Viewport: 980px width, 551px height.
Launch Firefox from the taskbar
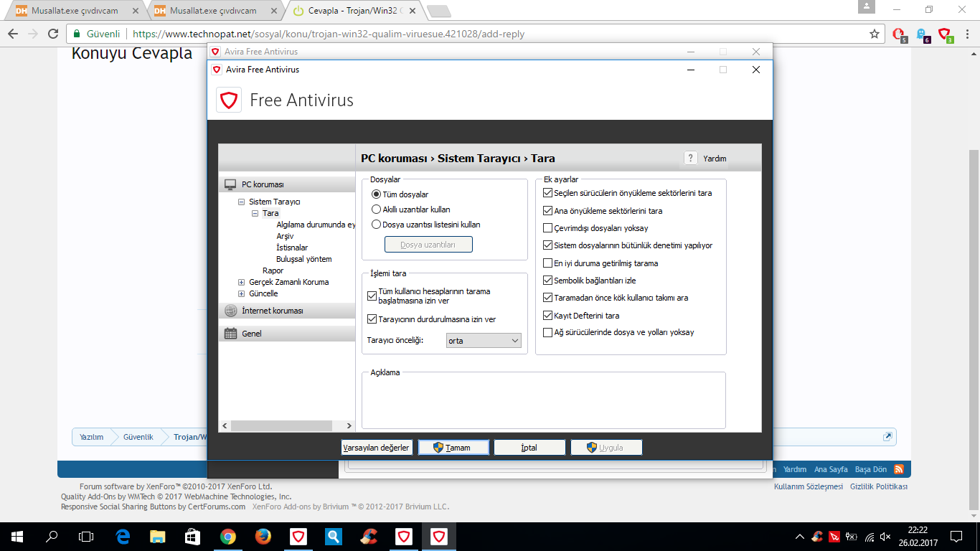click(x=263, y=536)
